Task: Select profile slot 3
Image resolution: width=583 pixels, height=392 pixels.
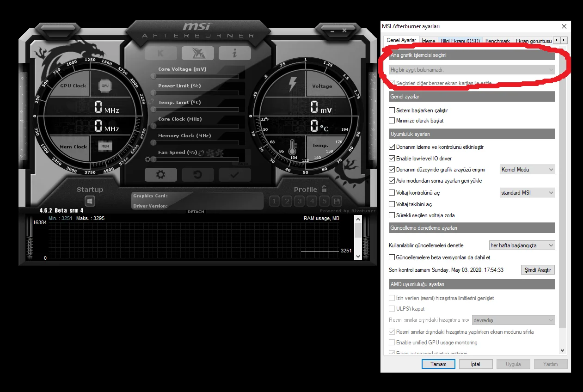Action: [x=299, y=201]
